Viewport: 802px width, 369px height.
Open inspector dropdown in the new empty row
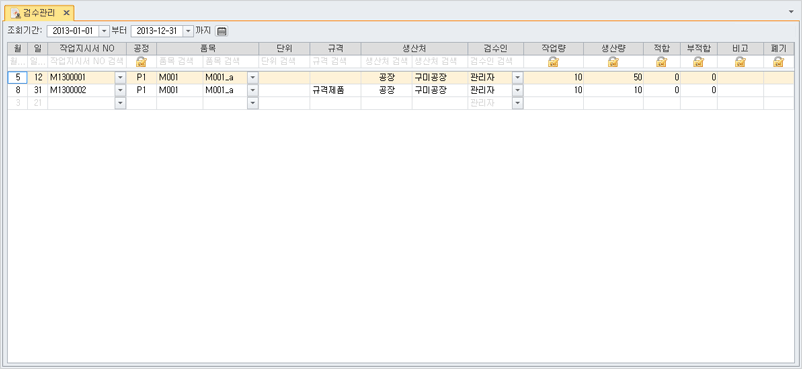click(x=517, y=103)
